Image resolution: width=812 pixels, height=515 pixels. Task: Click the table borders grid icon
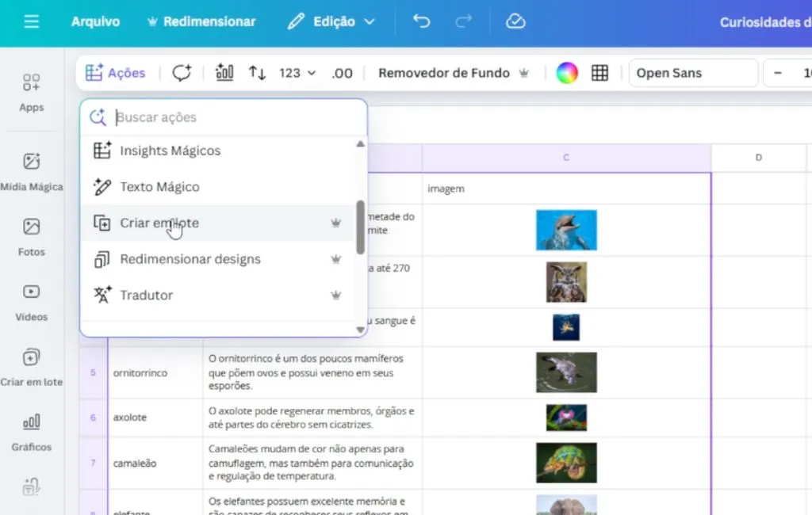600,73
